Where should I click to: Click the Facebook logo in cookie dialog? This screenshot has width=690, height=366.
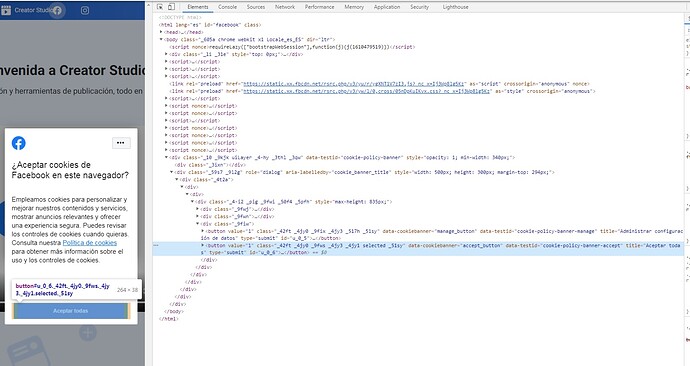click(x=18, y=143)
